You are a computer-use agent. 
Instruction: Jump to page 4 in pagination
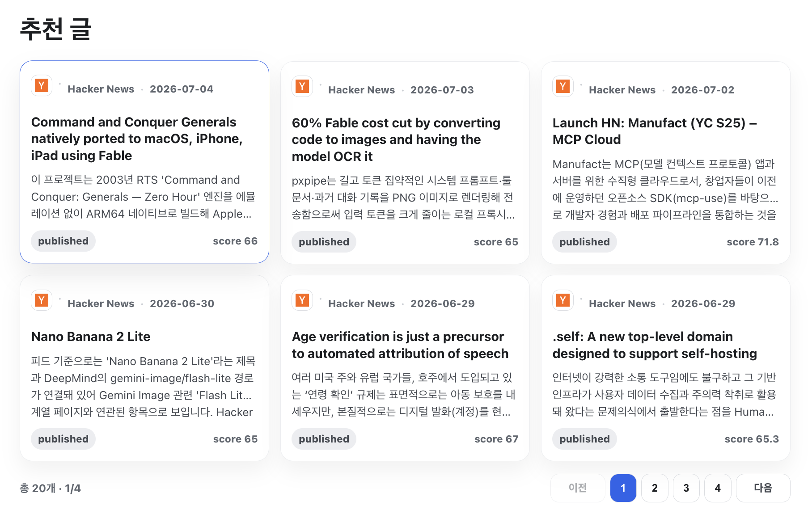tap(718, 488)
